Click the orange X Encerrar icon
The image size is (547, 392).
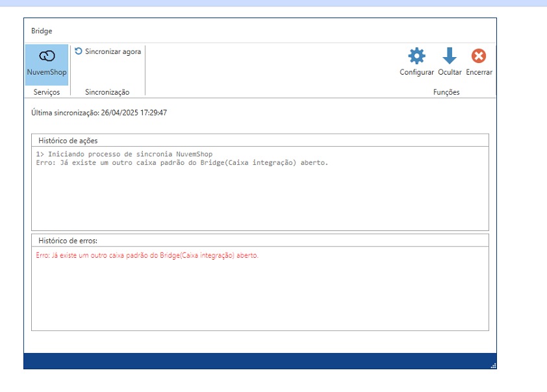pos(479,56)
